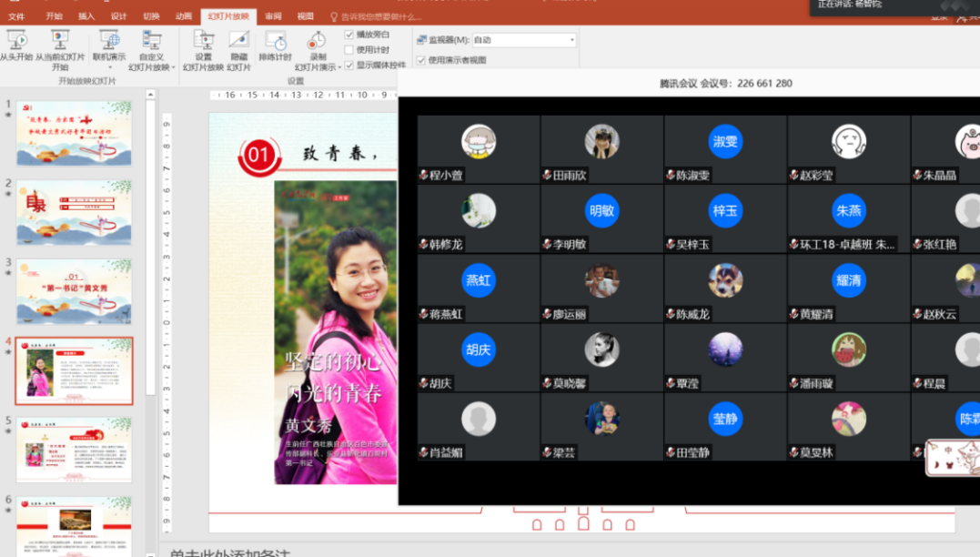
Task: Uncheck the 使用演示者视图 checkbox
Action: pos(420,60)
